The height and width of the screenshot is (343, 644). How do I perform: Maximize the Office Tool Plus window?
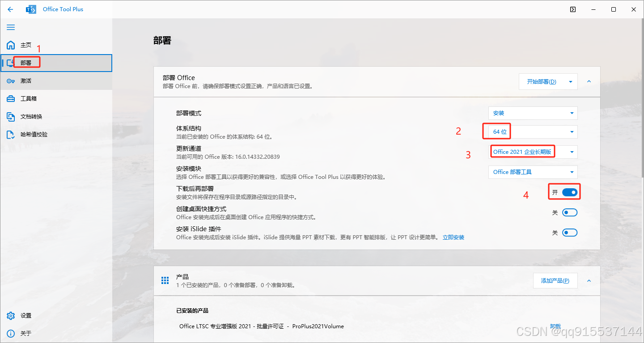pyautogui.click(x=614, y=9)
